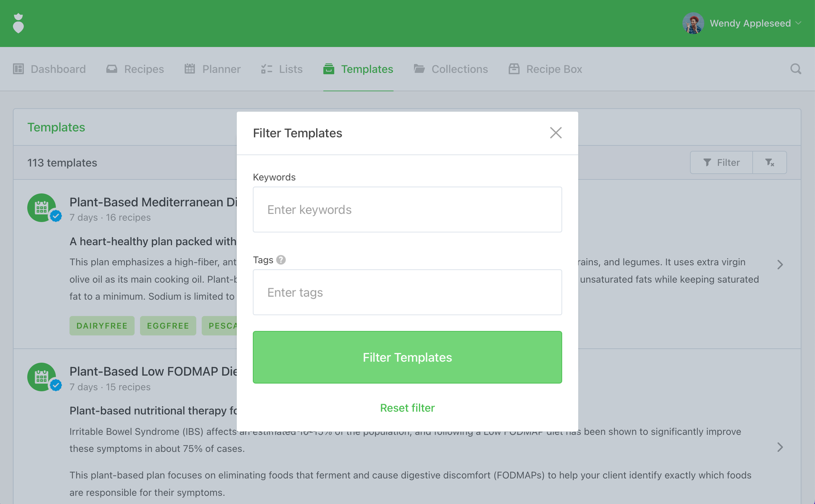Screen dimensions: 815x504
Task: Go to the Dashboard tab
Action: coord(50,69)
